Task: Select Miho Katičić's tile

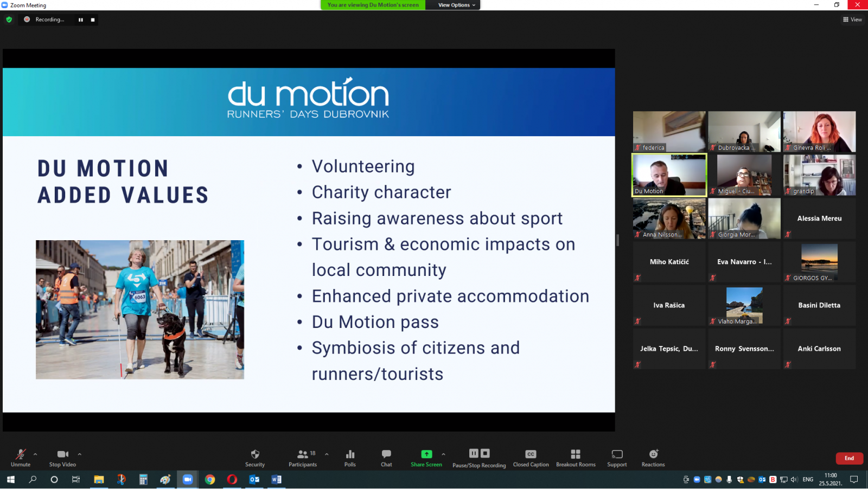Action: tap(669, 262)
